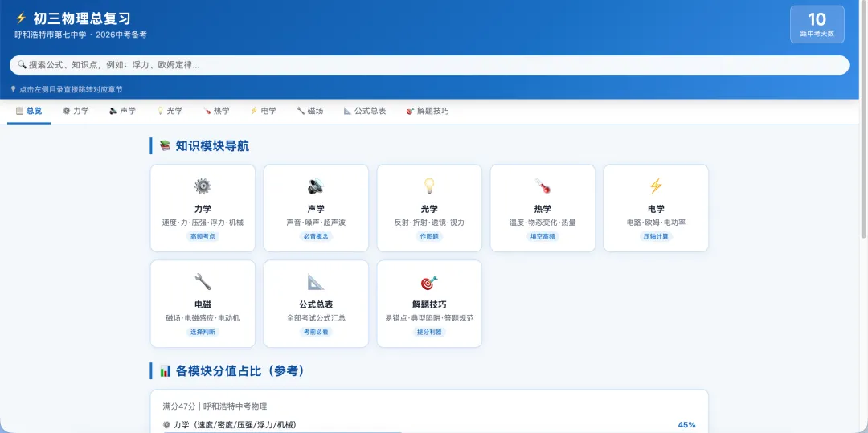Image resolution: width=868 pixels, height=433 pixels.
Task: Click the lightning icon on 电学 card
Action: 656,186
